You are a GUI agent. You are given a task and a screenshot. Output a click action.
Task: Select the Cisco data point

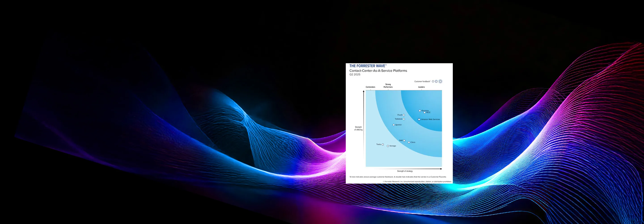[409, 142]
